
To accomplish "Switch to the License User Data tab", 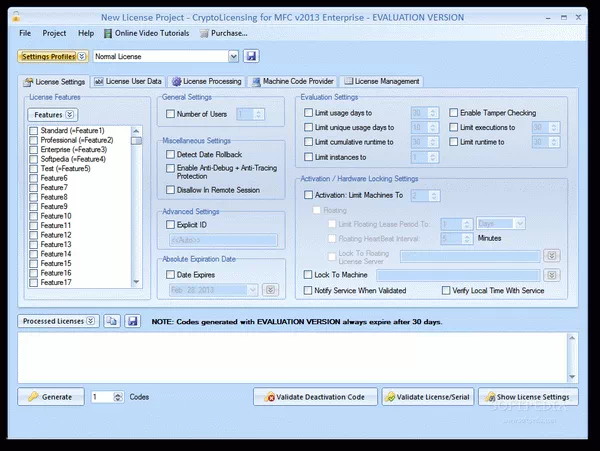I will coord(130,81).
